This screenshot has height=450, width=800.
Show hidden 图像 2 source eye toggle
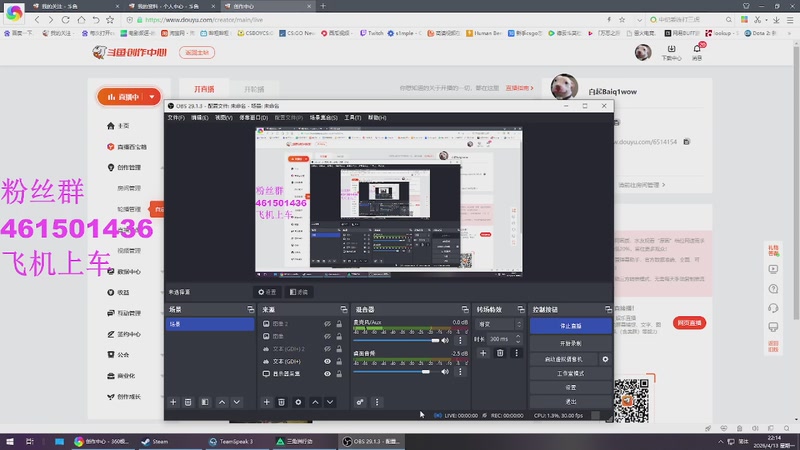point(327,324)
